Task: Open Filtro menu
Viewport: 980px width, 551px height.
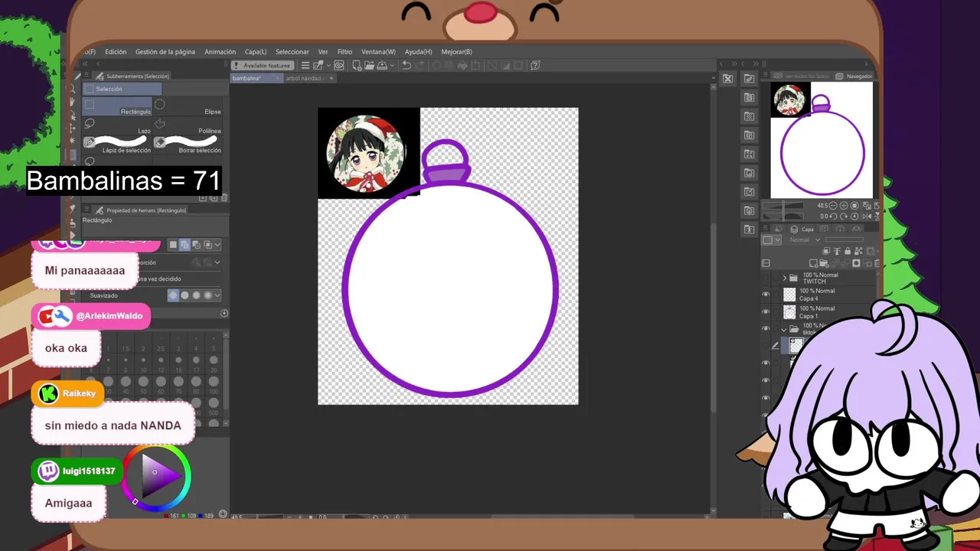Action: [345, 52]
